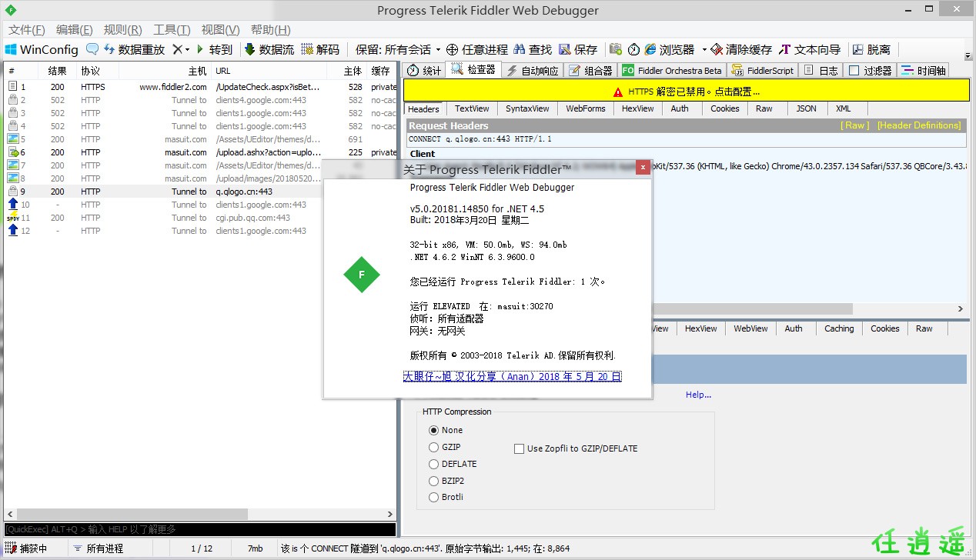Click the 查找 binoculars find button
Screen dimensions: 976x560
pos(533,49)
